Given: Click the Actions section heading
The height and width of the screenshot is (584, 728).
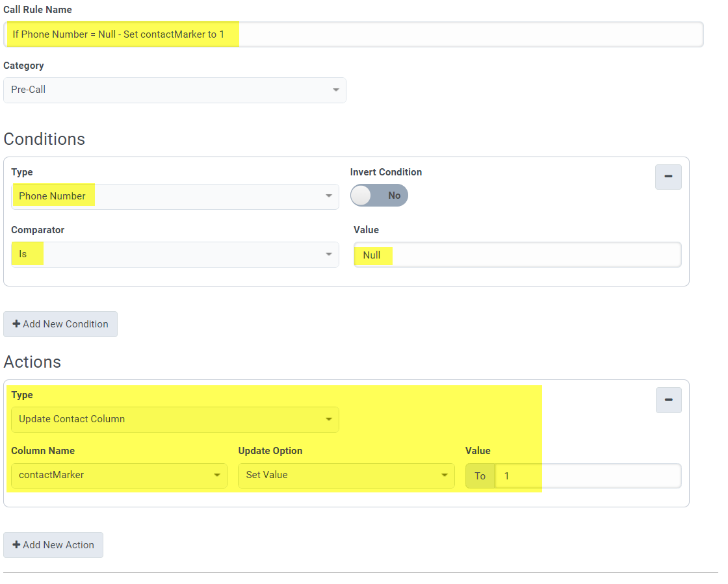Looking at the screenshot, I should click(32, 362).
